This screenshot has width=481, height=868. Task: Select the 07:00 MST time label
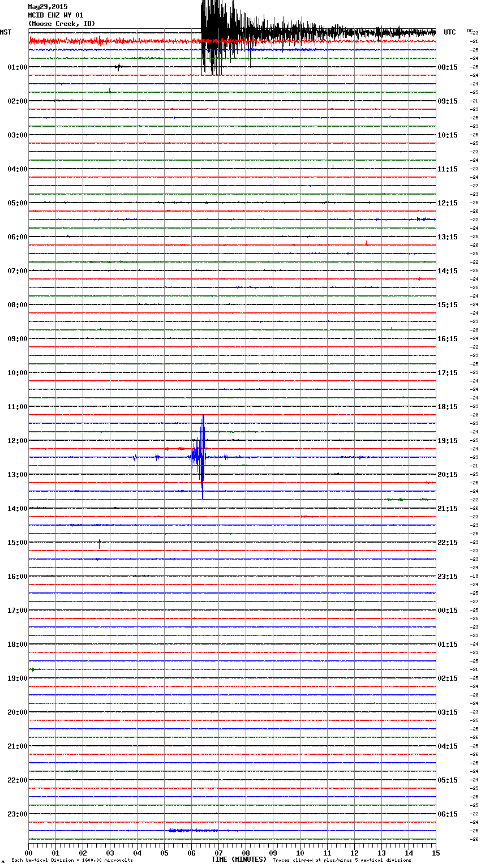coord(18,271)
